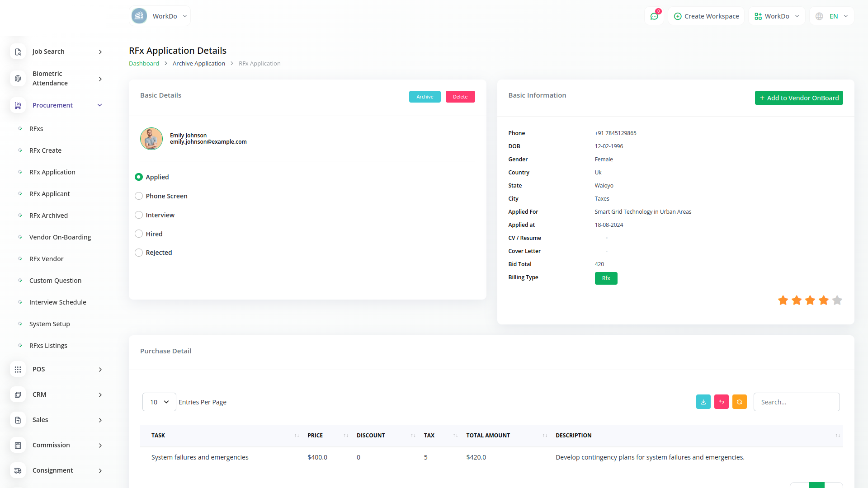Select the Phone Screen radio button
The width and height of the screenshot is (868, 488).
tap(139, 196)
